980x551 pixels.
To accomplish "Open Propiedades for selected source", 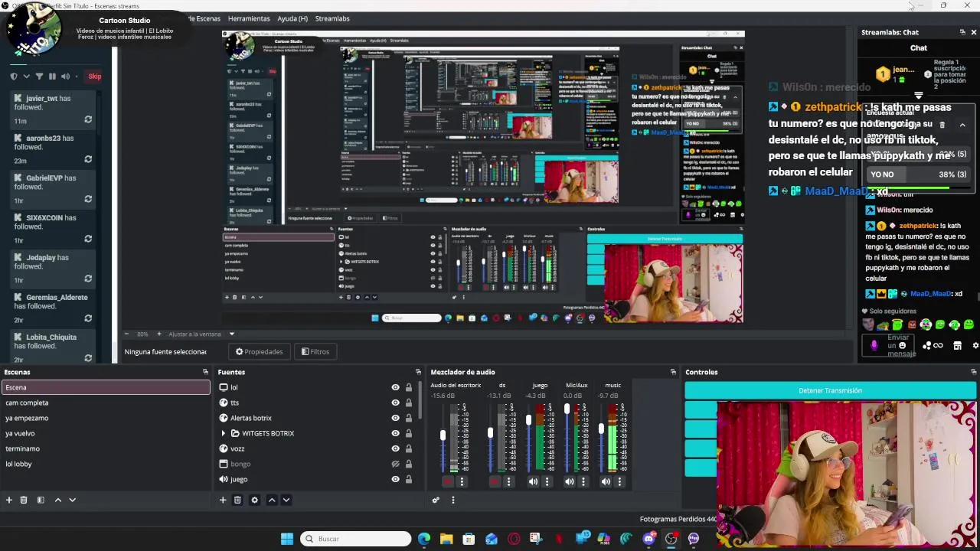I will (260, 352).
